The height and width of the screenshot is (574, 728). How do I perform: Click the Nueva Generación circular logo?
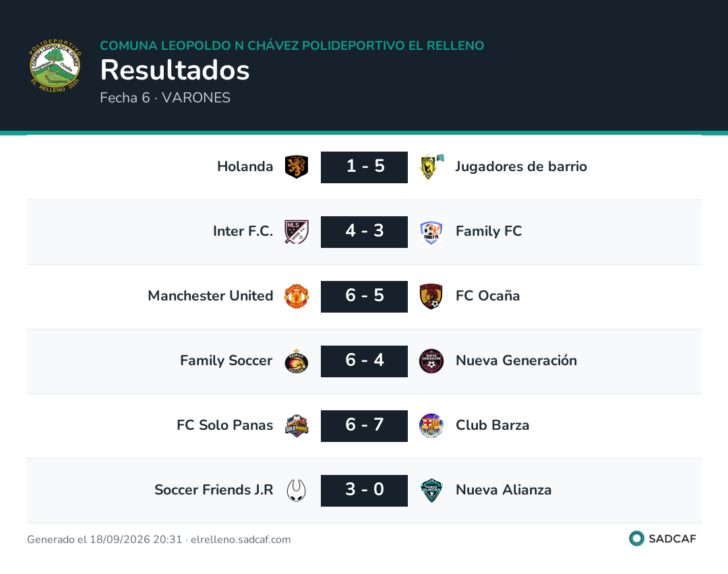click(431, 361)
